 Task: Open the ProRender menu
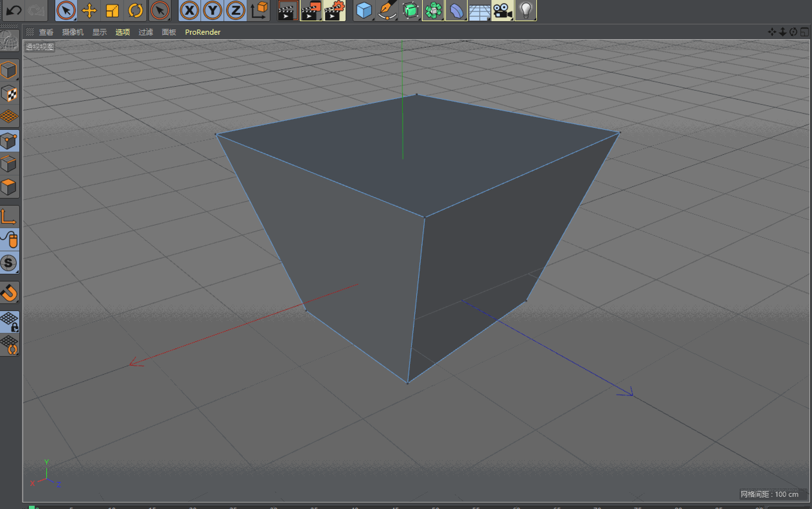203,32
